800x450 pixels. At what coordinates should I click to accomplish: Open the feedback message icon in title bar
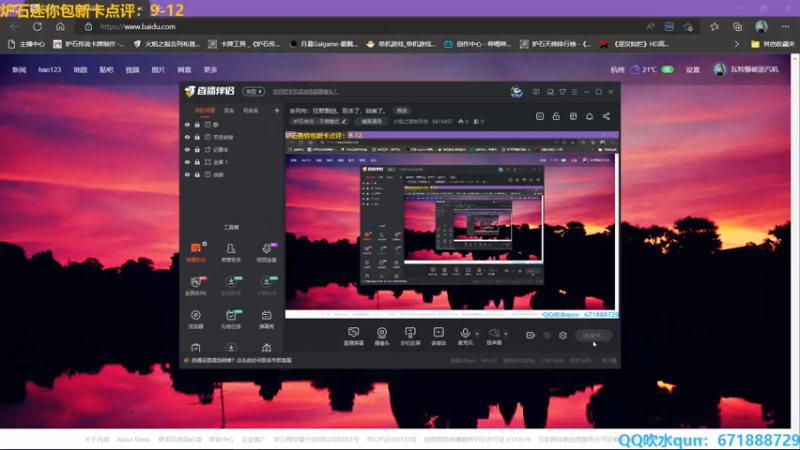[x=536, y=92]
